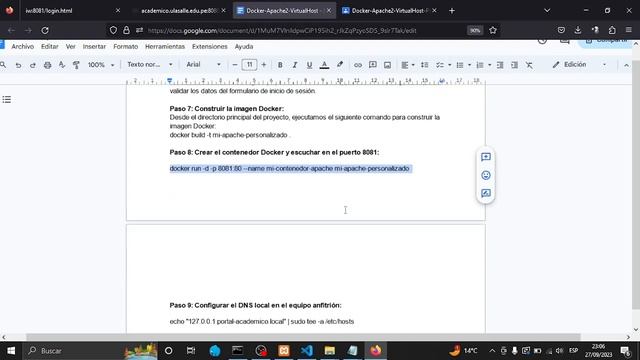Suggest edits from floating side panel

click(486, 193)
